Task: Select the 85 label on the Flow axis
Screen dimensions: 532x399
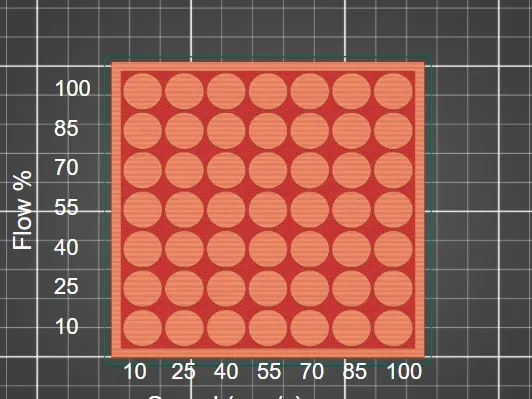Action: (x=66, y=128)
